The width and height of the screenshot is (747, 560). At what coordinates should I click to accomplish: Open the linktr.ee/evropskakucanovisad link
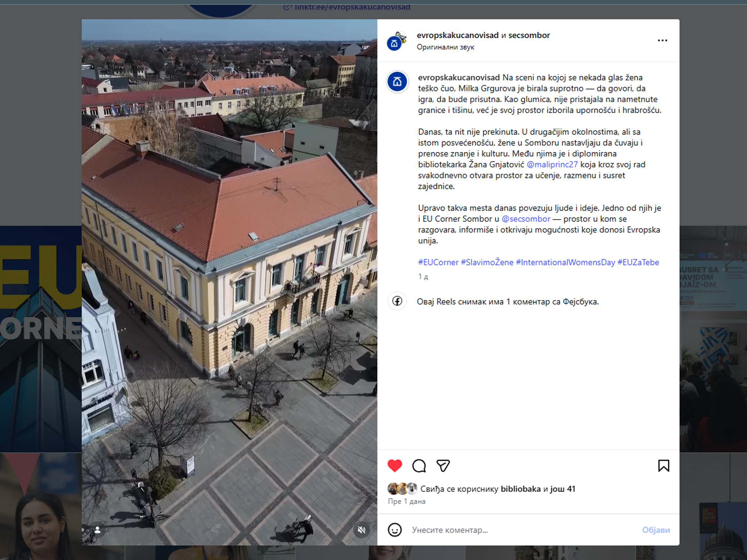pos(352,7)
